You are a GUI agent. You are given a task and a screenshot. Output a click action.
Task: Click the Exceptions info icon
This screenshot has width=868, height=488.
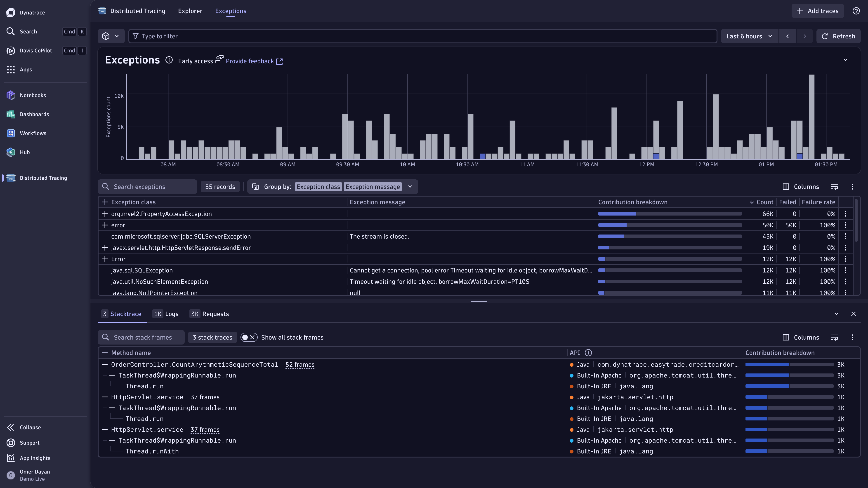coord(169,60)
